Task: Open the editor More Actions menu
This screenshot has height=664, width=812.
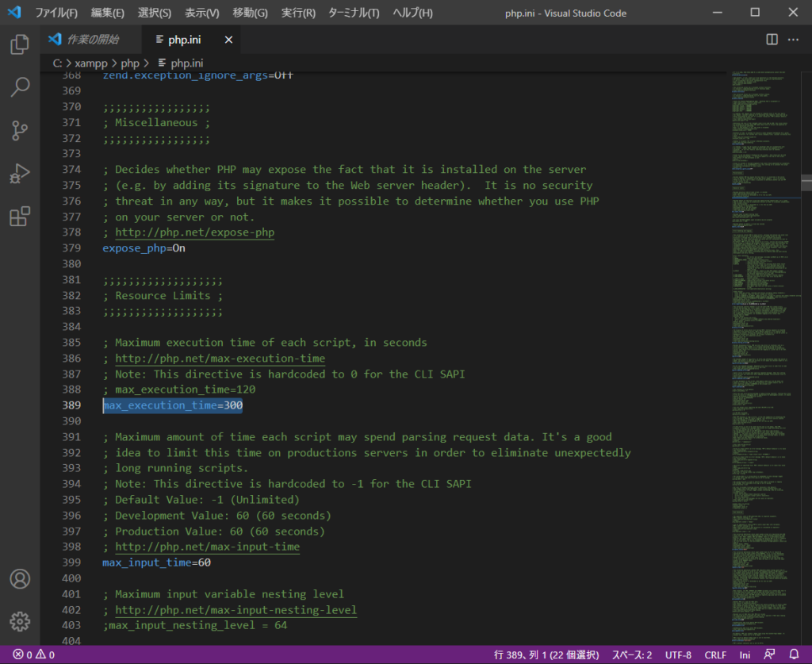Action: (794, 40)
